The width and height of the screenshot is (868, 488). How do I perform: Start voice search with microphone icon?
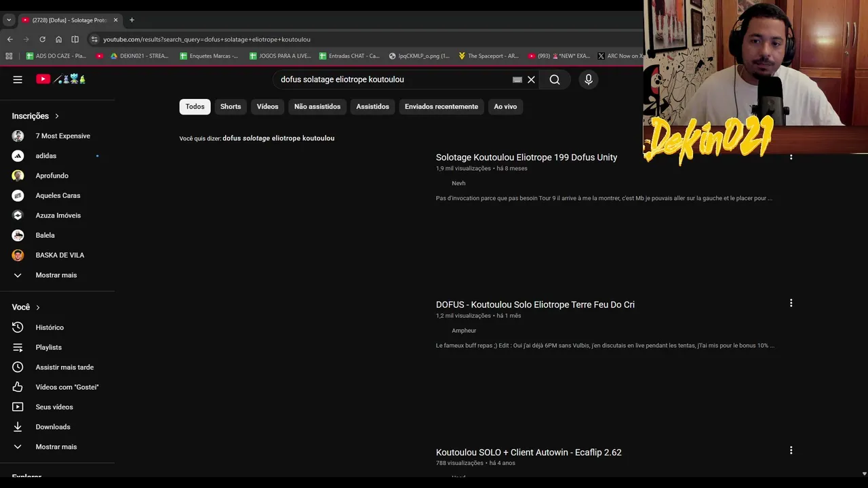coord(589,79)
